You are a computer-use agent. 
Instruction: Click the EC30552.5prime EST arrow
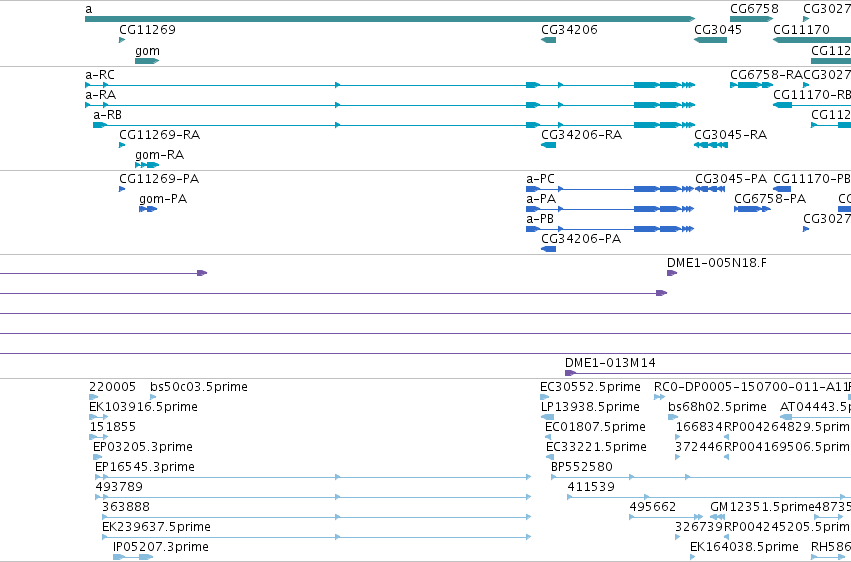pos(545,397)
